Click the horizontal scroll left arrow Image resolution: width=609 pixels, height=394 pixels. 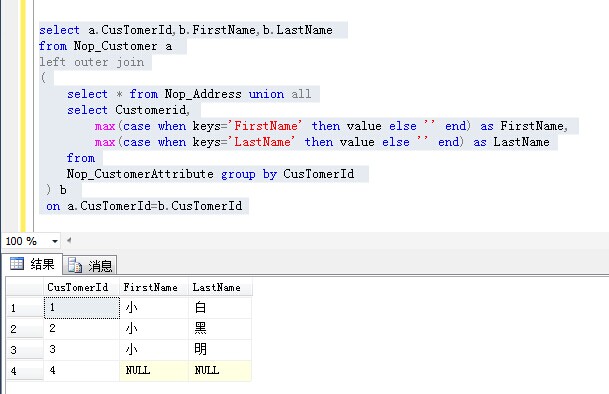pos(69,240)
